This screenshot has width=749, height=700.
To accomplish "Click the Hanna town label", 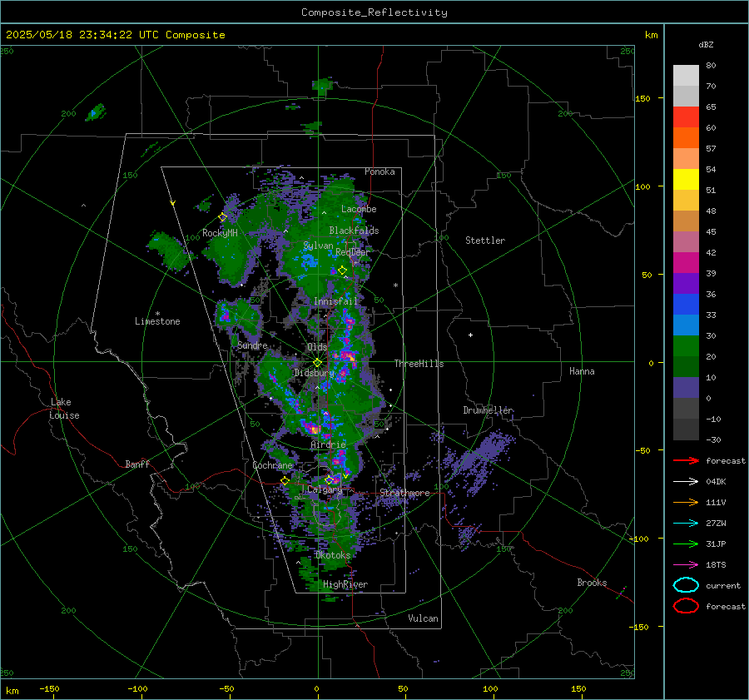I will coord(582,371).
